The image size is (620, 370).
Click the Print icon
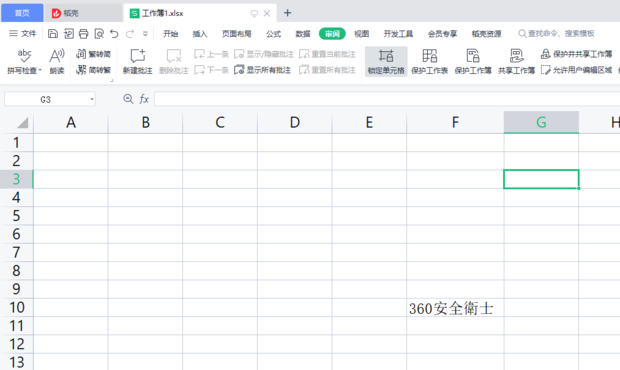83,34
